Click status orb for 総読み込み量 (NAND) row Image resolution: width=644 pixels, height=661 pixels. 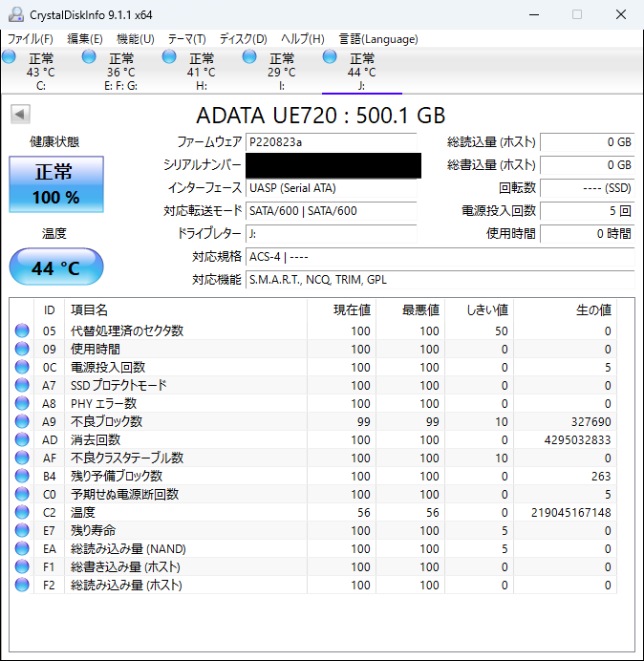tap(22, 548)
